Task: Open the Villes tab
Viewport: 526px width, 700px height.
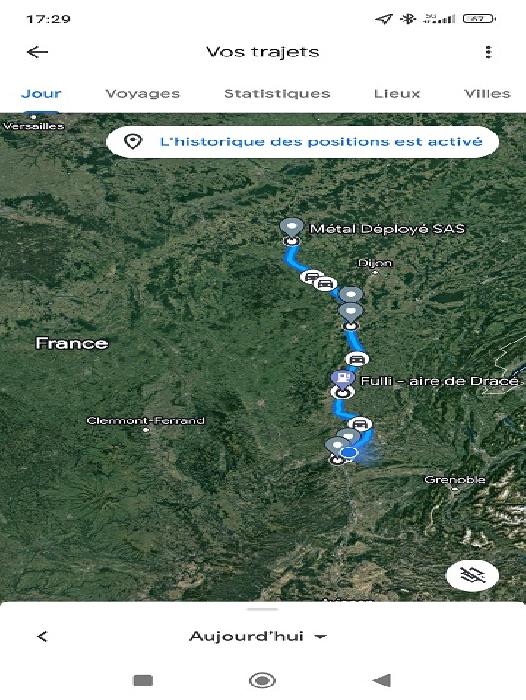Action: 487,94
